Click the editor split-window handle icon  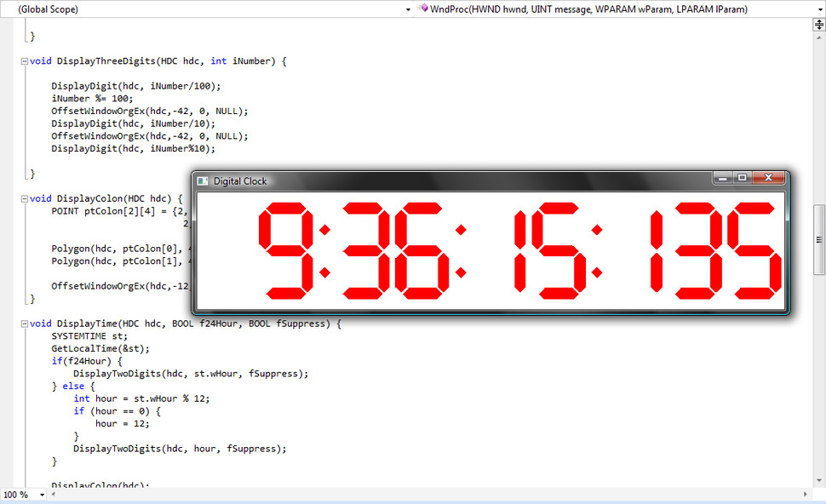818,25
